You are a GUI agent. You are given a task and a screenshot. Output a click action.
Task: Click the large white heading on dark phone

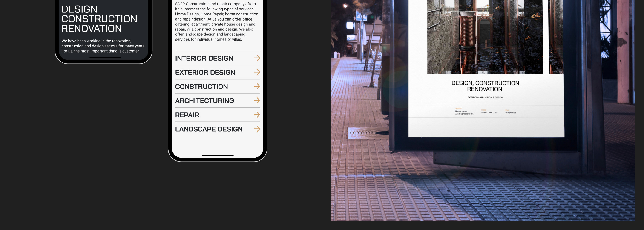click(99, 19)
